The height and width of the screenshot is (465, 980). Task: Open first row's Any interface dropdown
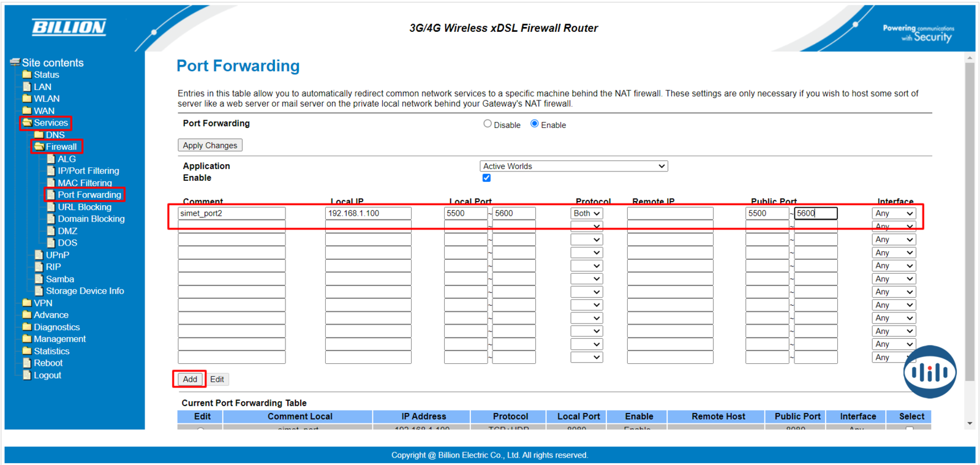(894, 213)
